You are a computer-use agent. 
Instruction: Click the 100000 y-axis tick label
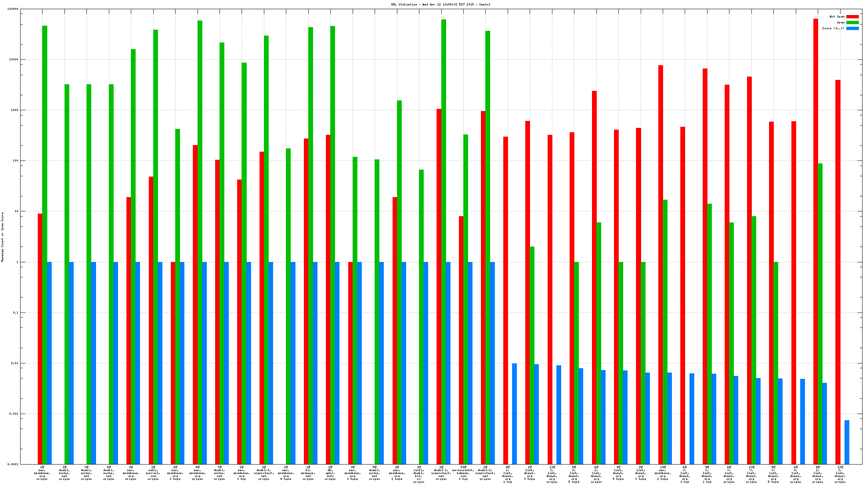(13, 9)
